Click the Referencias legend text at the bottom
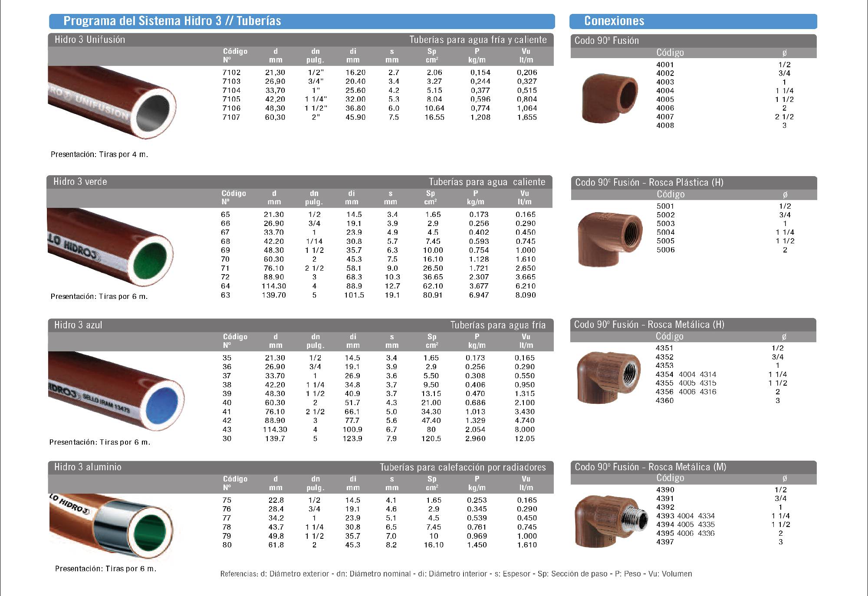This screenshot has height=596, width=868. pos(456,574)
